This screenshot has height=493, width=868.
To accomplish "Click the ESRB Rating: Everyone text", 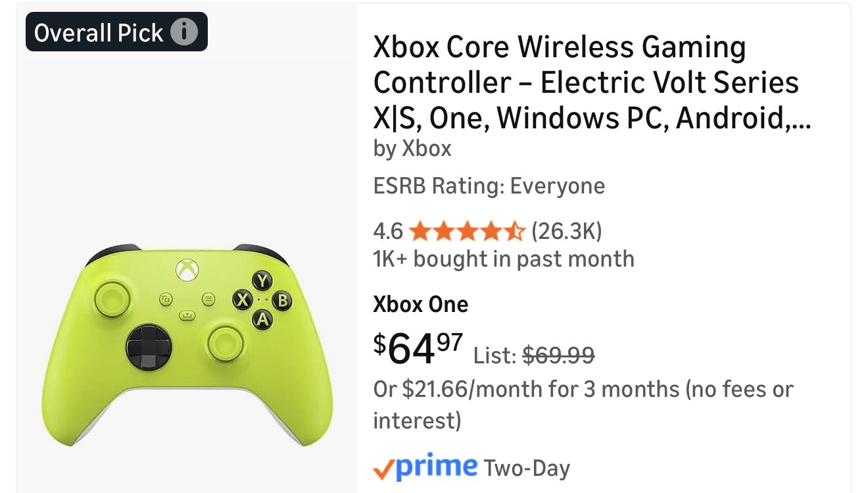I will click(x=489, y=186).
